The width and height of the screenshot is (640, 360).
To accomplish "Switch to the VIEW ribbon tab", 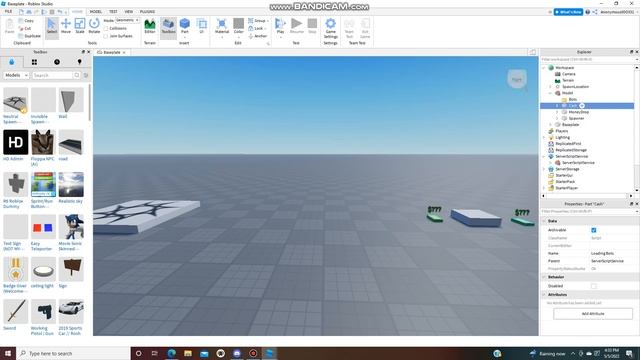I will 129,12.
